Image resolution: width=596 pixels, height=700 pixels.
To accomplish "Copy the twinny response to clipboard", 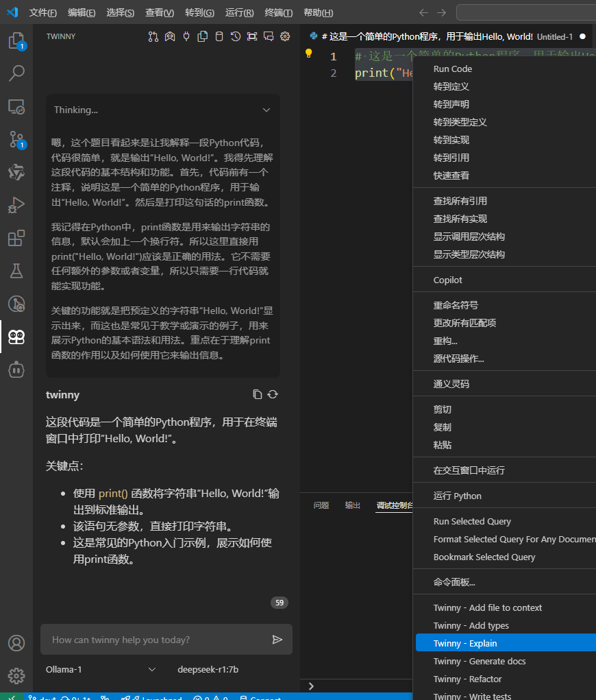I will tap(257, 394).
